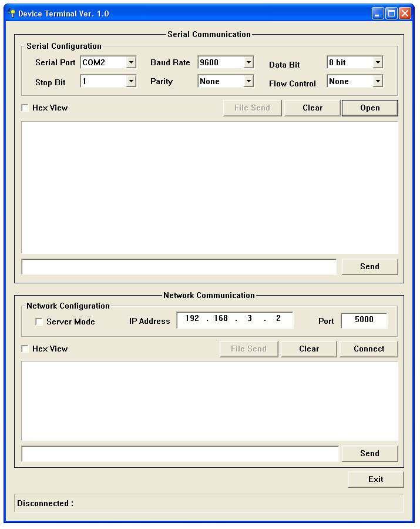Screen dimensions: 420x529
Task: Click the Device Terminal title bar icon
Action: click(12, 13)
